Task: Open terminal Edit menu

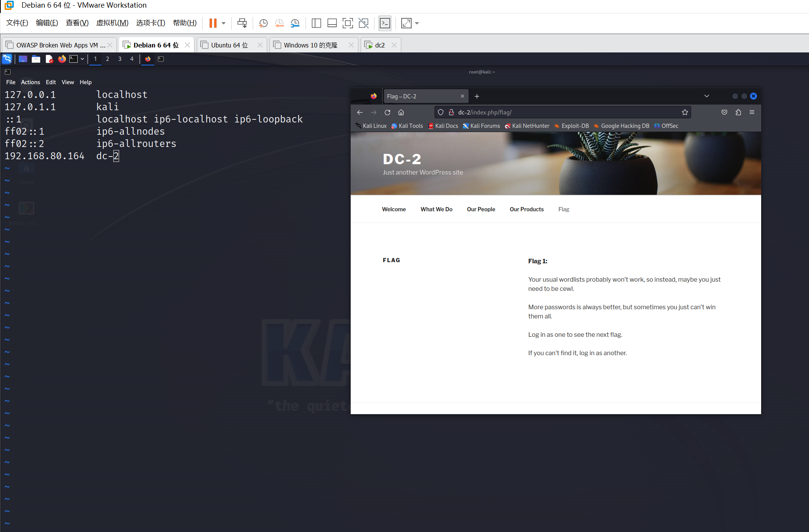Action: [x=51, y=82]
